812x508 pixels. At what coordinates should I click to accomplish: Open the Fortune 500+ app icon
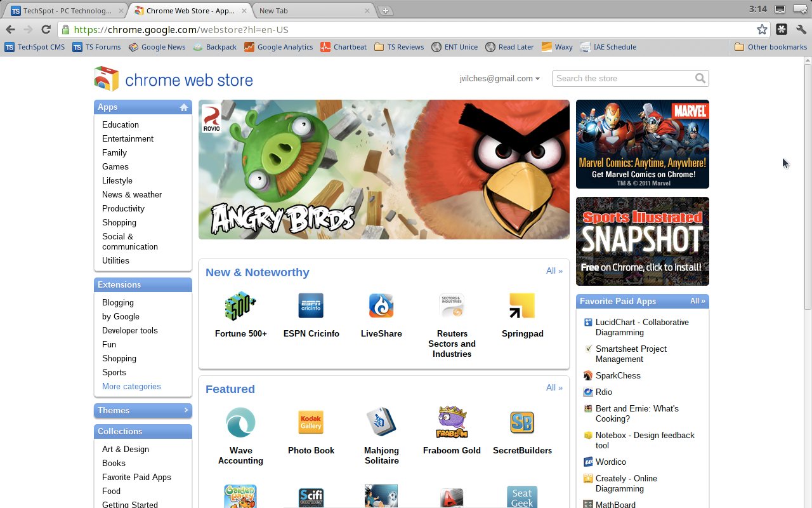pos(240,305)
